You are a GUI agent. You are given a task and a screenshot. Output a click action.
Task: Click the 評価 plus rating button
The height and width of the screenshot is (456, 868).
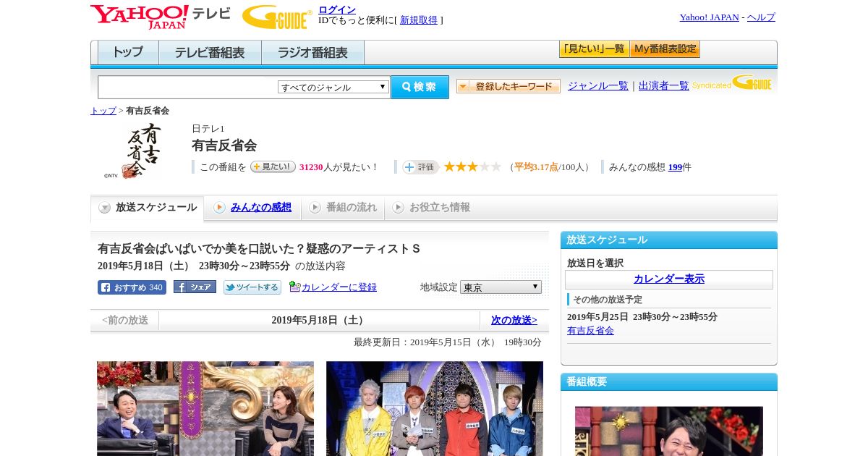[x=420, y=167]
